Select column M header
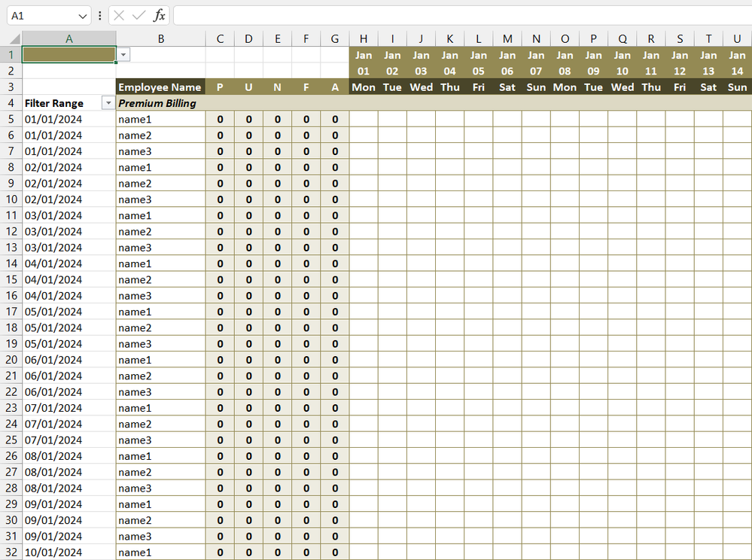Viewport: 752px width, 560px height. [507, 39]
